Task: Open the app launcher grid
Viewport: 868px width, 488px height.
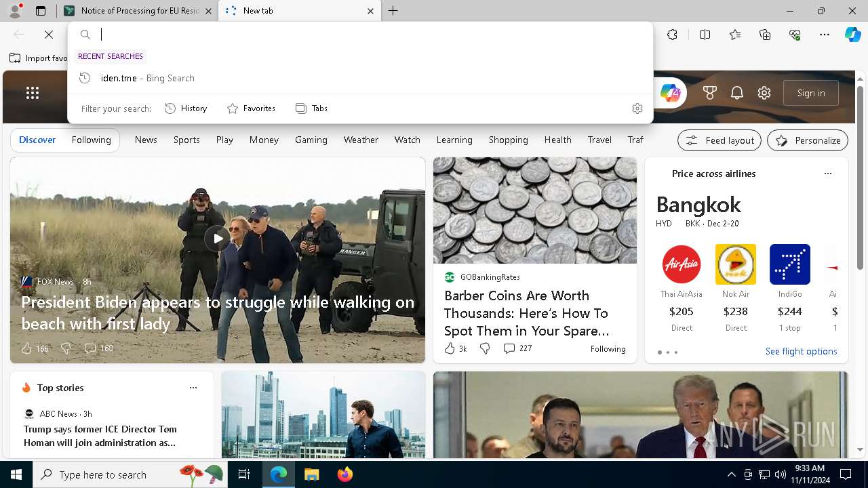Action: click(x=33, y=93)
